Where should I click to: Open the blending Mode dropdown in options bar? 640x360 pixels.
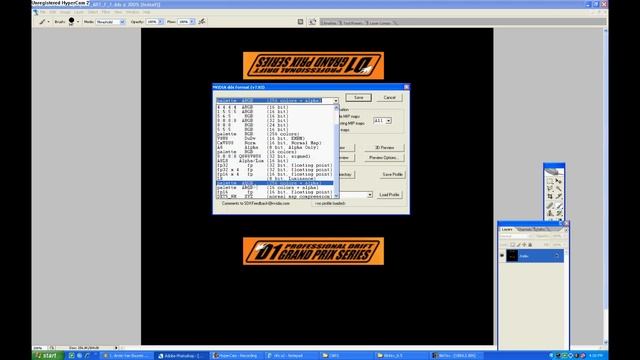click(122, 22)
